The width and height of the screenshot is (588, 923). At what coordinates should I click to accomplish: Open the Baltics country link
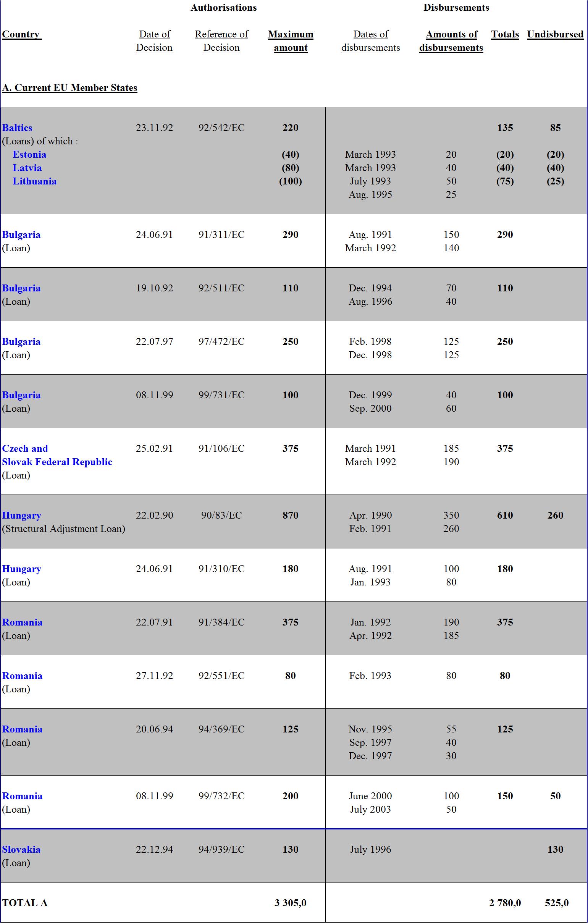tap(17, 128)
